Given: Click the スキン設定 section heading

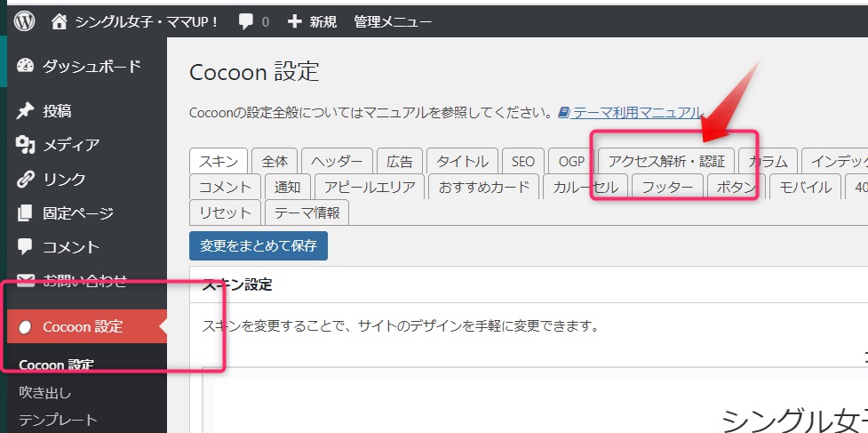Looking at the screenshot, I should point(237,285).
